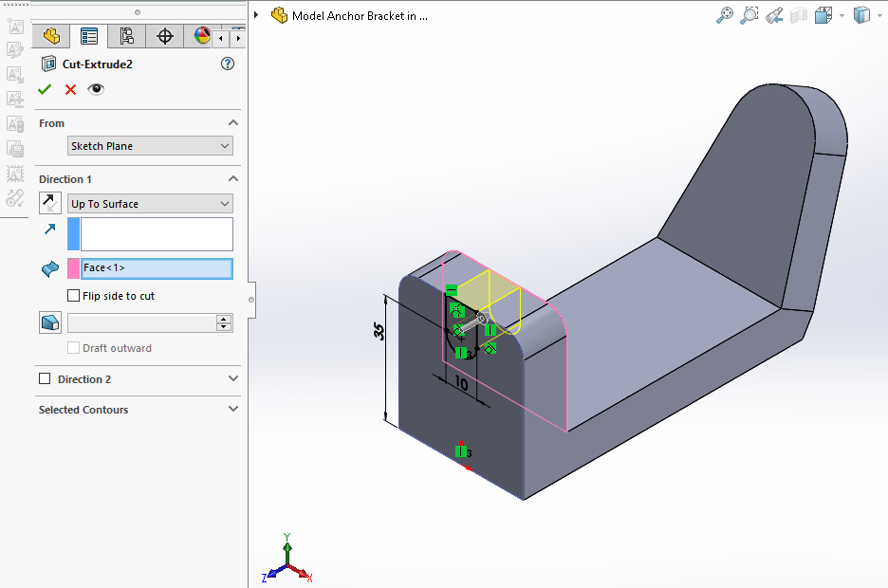This screenshot has width=888, height=588.
Task: Click the pink Face<1> color swatch
Action: point(73,268)
